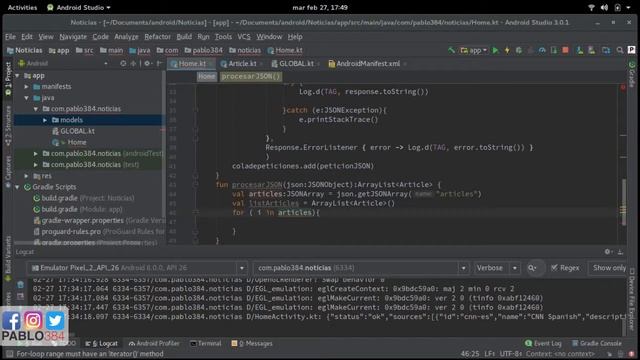The width and height of the screenshot is (640, 360).
Task: Open the Refactor menu
Action: [157, 37]
